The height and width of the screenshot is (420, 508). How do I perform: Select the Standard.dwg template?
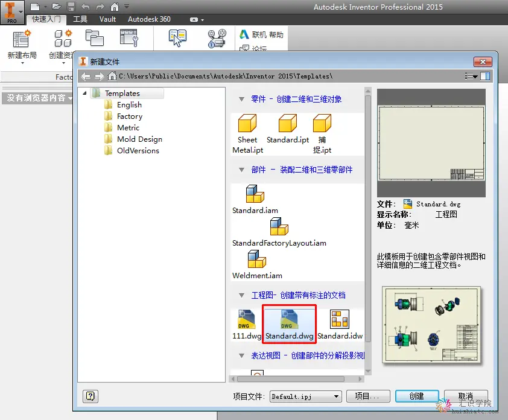click(290, 325)
